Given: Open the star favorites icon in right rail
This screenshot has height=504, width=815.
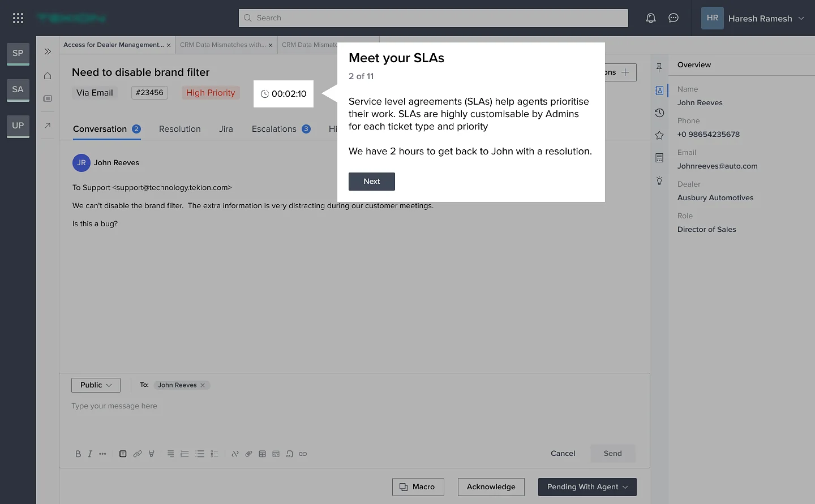Looking at the screenshot, I should coord(659,135).
